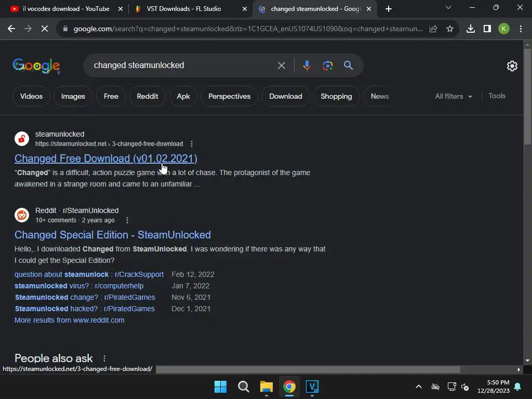
Task: Go back to the previous page
Action: pos(11,29)
